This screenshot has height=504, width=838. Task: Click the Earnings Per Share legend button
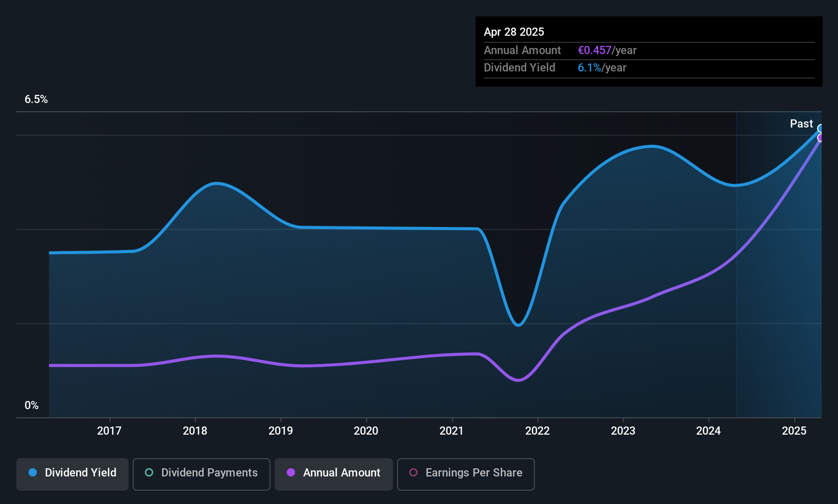[465, 474]
